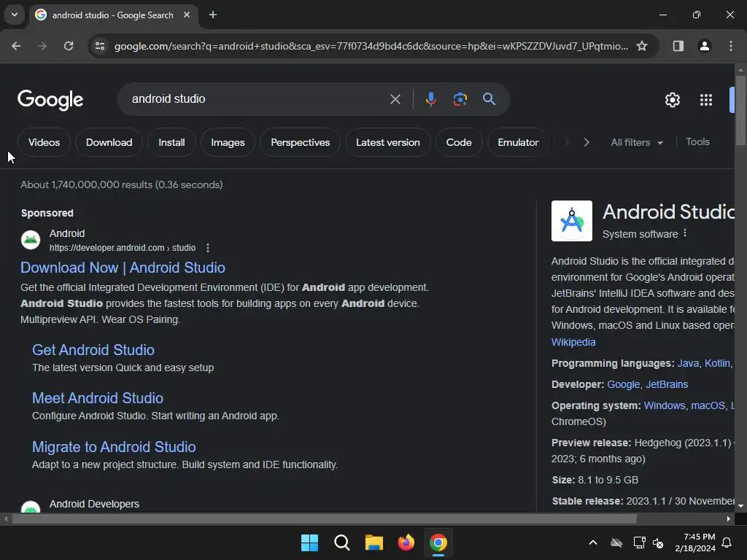Select the Code filter chip

459,142
